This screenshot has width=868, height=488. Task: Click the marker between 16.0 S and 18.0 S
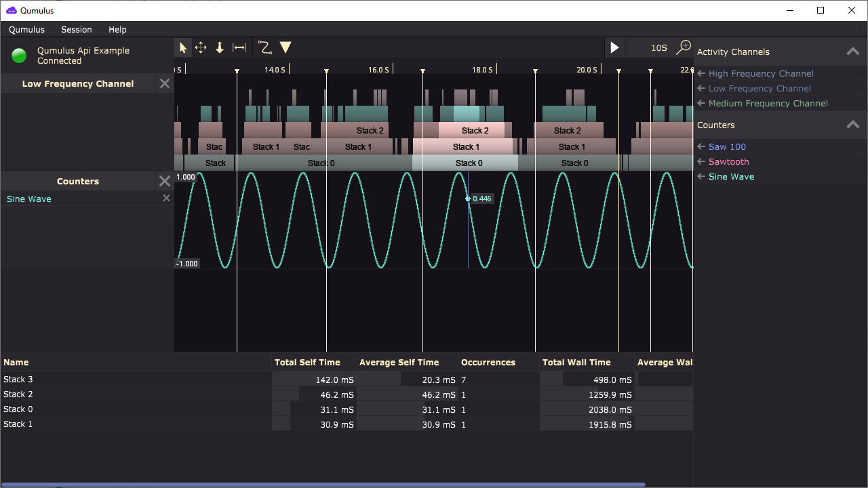[x=423, y=71]
